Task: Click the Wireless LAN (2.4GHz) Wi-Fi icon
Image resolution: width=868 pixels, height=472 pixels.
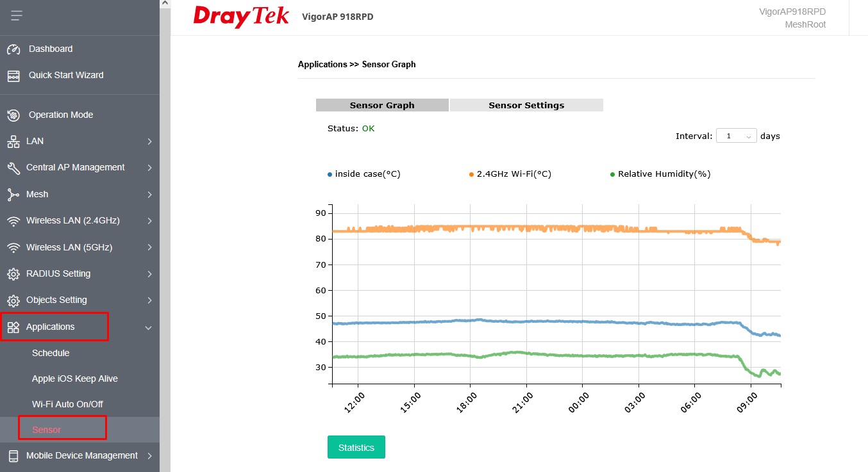Action: pos(13,221)
